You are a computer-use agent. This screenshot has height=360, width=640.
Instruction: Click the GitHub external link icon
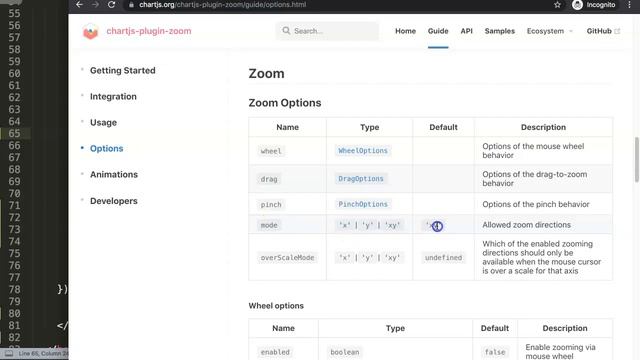617,31
